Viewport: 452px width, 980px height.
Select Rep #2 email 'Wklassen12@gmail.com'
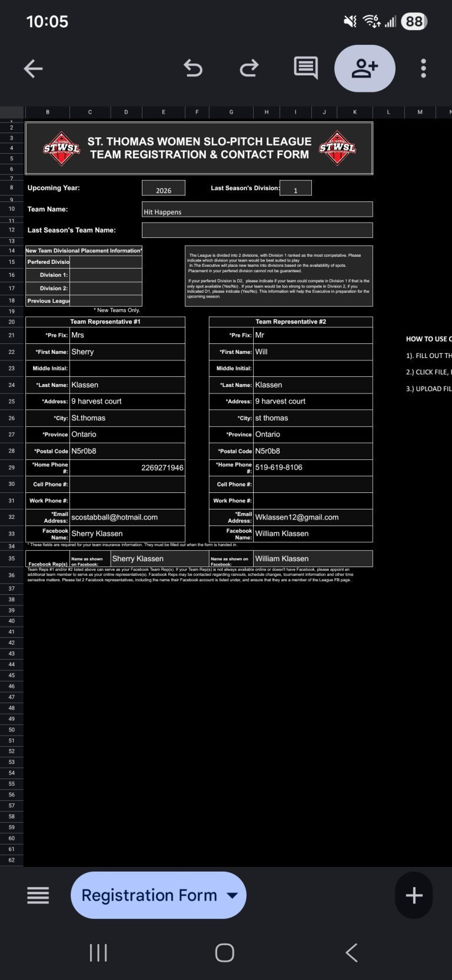point(313,517)
